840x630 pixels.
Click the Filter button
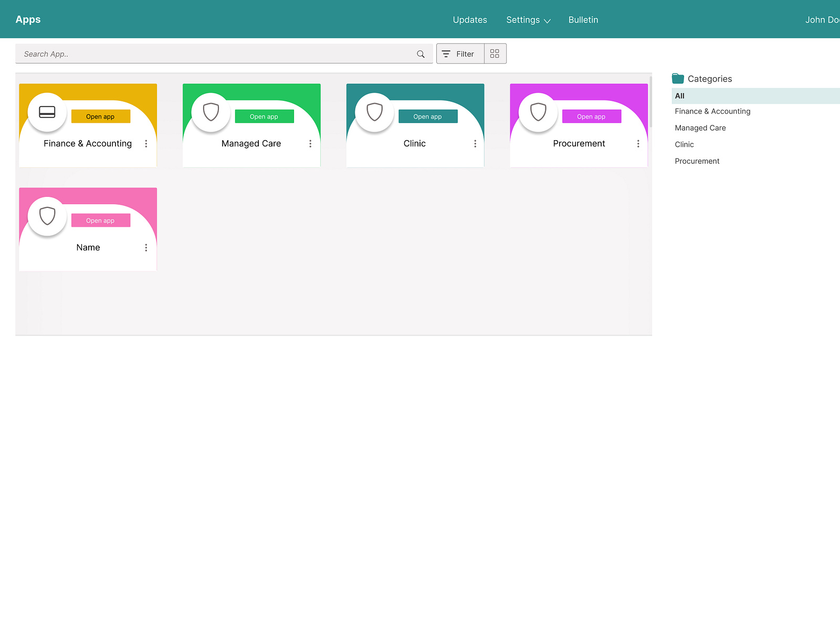pyautogui.click(x=459, y=54)
